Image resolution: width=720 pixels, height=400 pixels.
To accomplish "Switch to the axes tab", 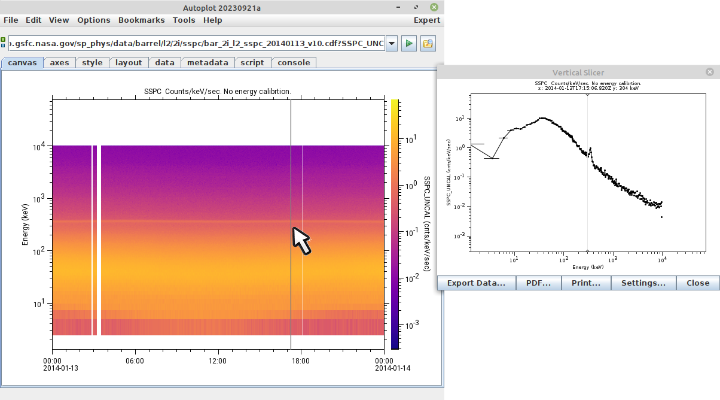I will coord(59,62).
